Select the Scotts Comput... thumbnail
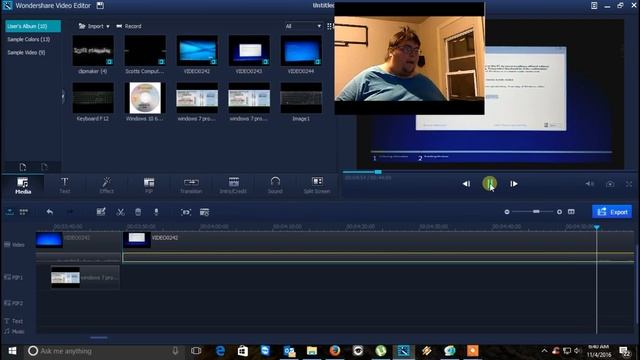 pyautogui.click(x=145, y=51)
